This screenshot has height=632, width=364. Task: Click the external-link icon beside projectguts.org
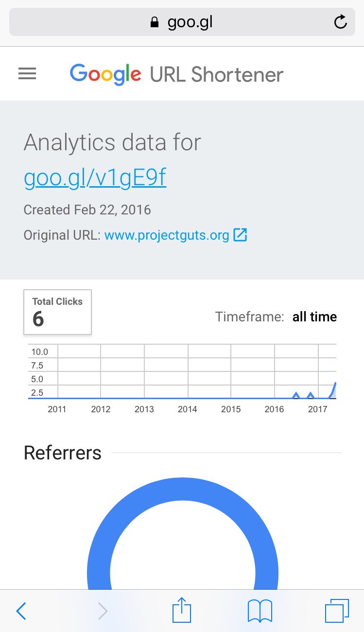pos(240,235)
